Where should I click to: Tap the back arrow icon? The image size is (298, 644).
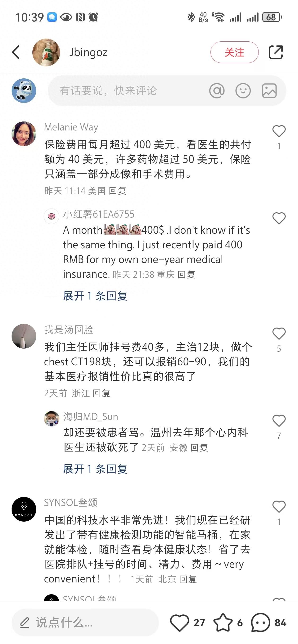click(16, 52)
